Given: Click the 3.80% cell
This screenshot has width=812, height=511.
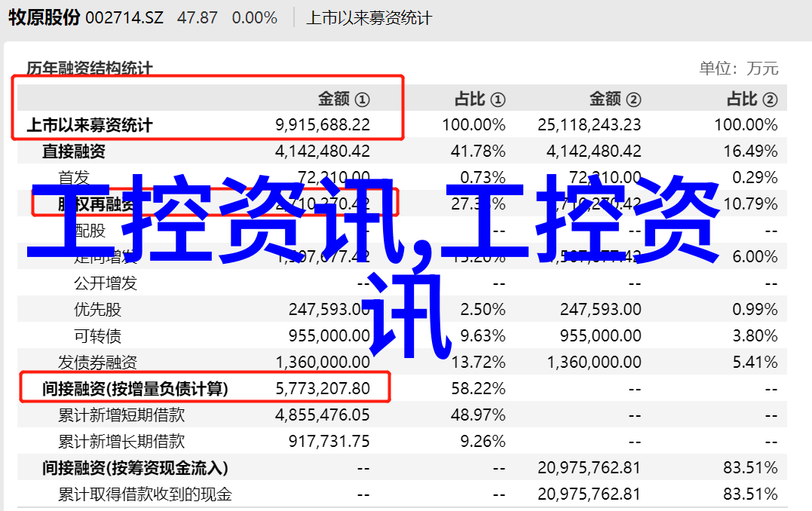Looking at the screenshot, I should click(x=755, y=336).
